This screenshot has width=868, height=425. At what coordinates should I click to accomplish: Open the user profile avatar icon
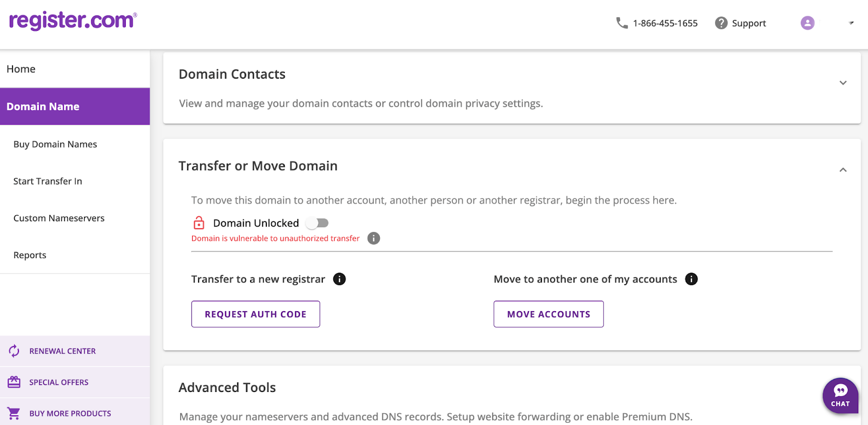click(x=807, y=23)
